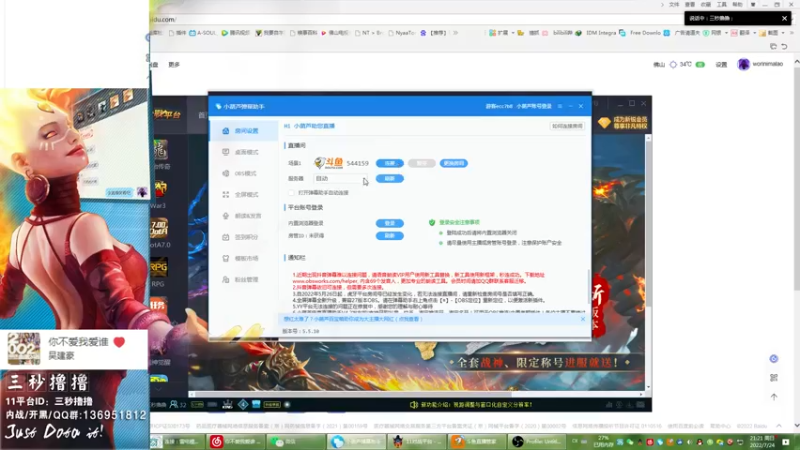Click the game promotion banner image
Viewport: 800px width, 450px height.
(416, 365)
